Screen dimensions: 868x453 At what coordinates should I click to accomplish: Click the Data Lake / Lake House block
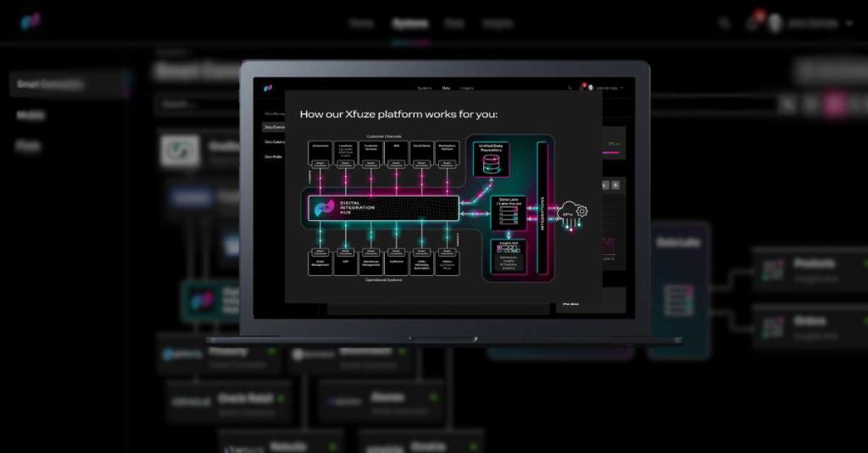511,212
